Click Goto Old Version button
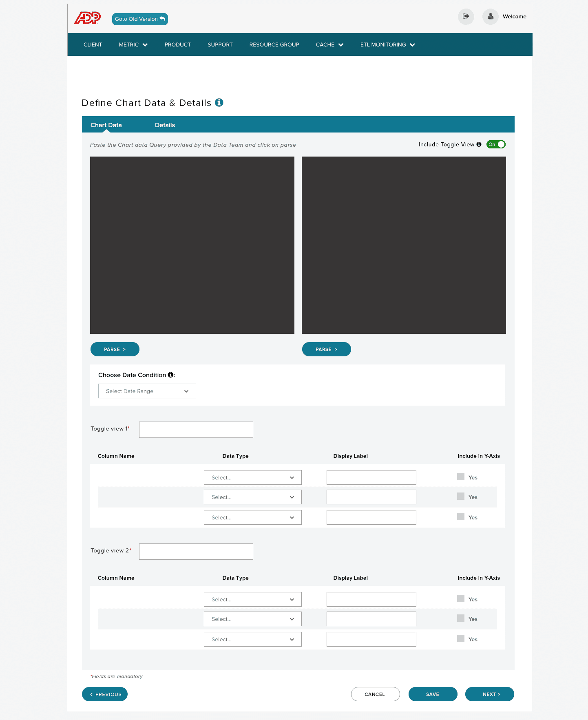The width and height of the screenshot is (588, 720). [140, 19]
